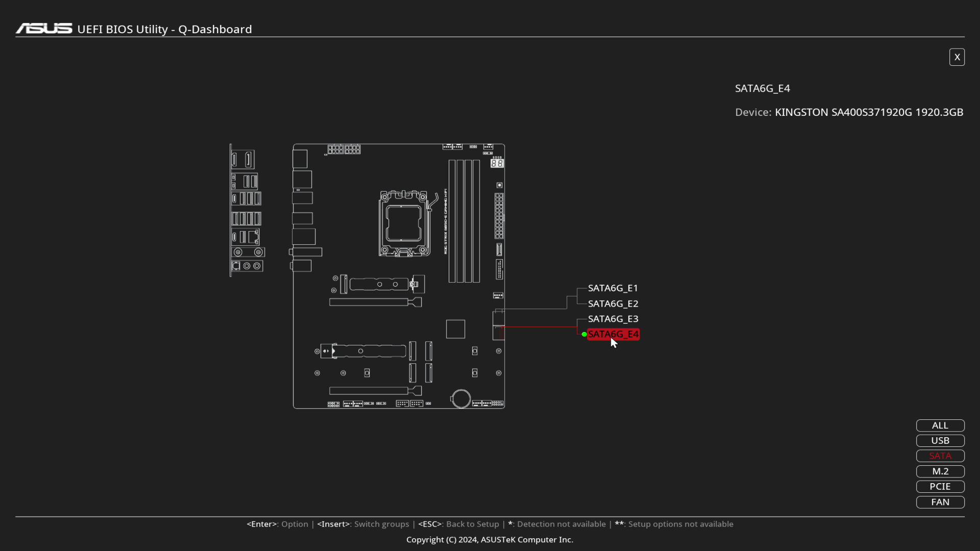Select the SATA6G_E2 port label
Viewport: 980px width, 551px height.
coord(612,304)
